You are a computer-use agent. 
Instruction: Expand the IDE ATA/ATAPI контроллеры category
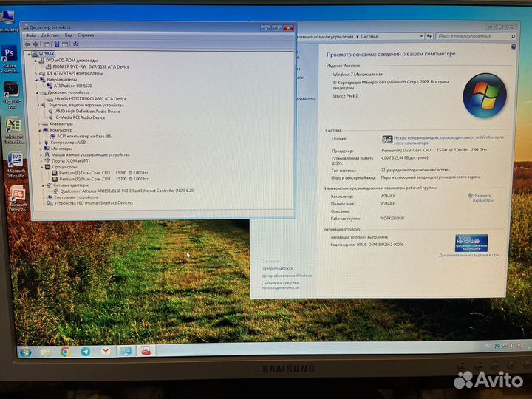pos(36,73)
